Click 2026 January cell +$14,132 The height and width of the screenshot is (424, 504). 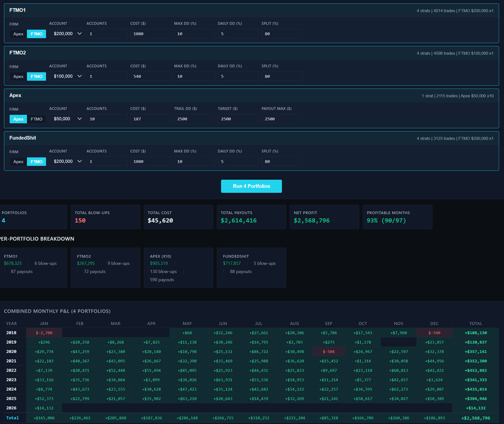pos(44,408)
